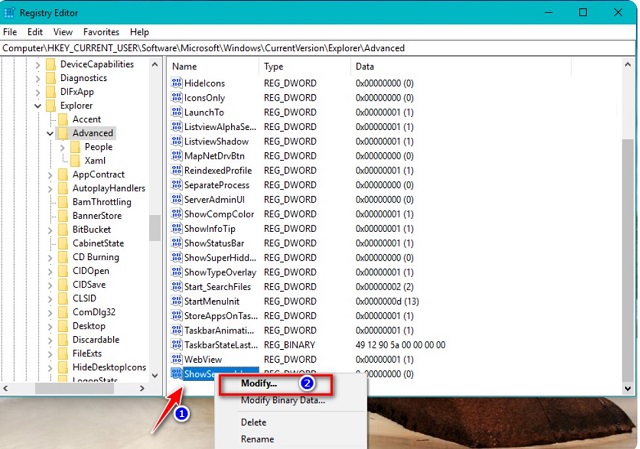Expand the AutoplayHandlers key
This screenshot has height=449, width=640.
[x=50, y=189]
